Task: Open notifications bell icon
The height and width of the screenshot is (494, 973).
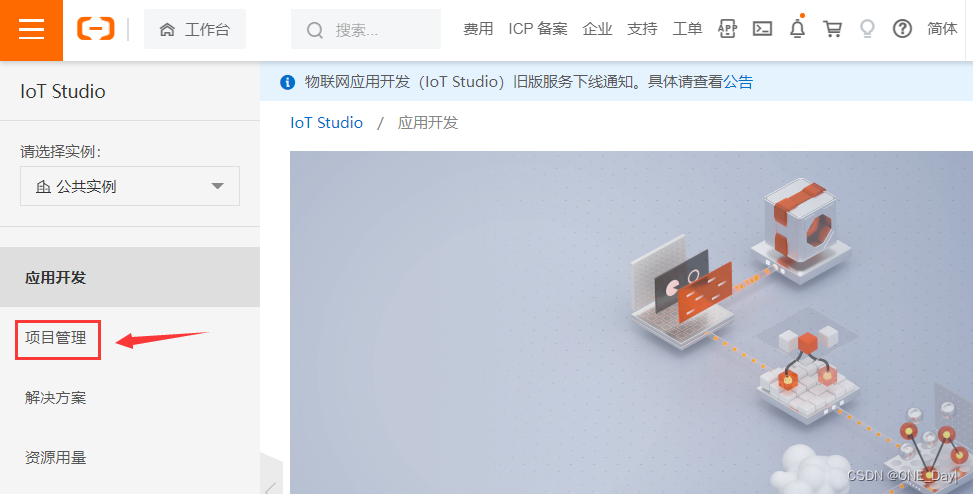Action: [797, 28]
